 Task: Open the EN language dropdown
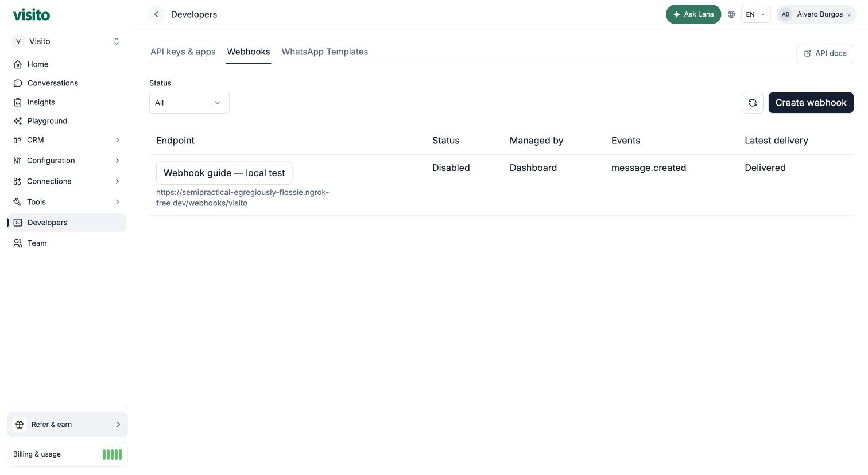(755, 14)
